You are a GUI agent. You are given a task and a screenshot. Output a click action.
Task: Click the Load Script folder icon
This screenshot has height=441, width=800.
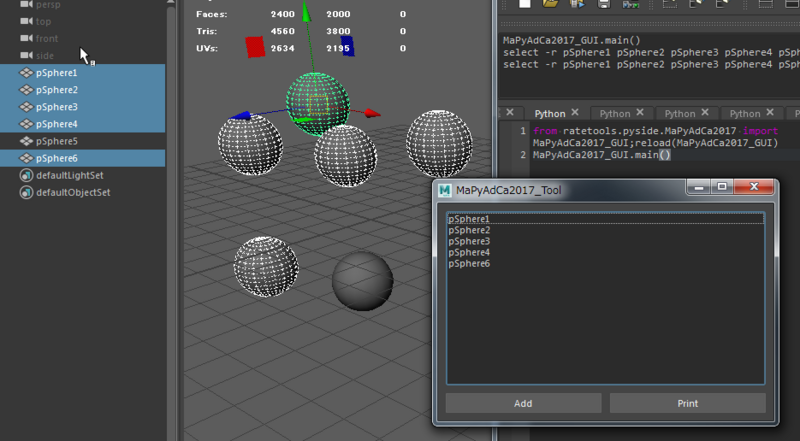(551, 4)
